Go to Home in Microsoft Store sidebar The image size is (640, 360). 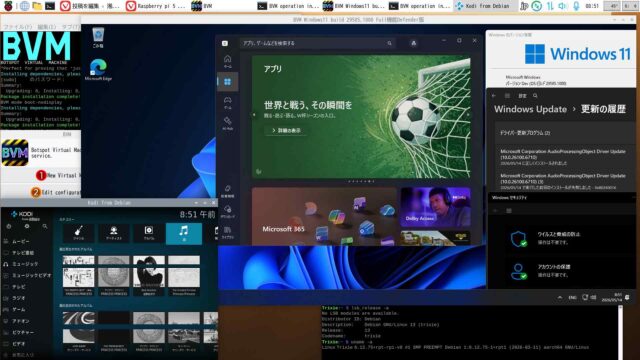[227, 61]
